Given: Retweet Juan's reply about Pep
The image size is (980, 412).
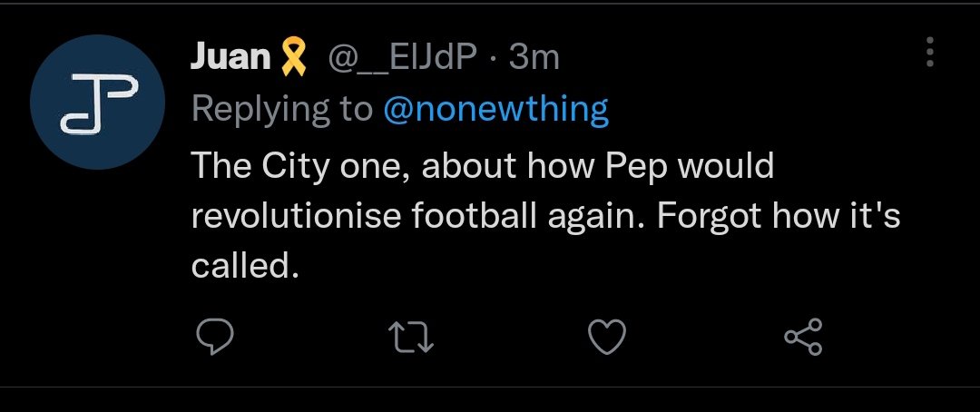Looking at the screenshot, I should (410, 338).
